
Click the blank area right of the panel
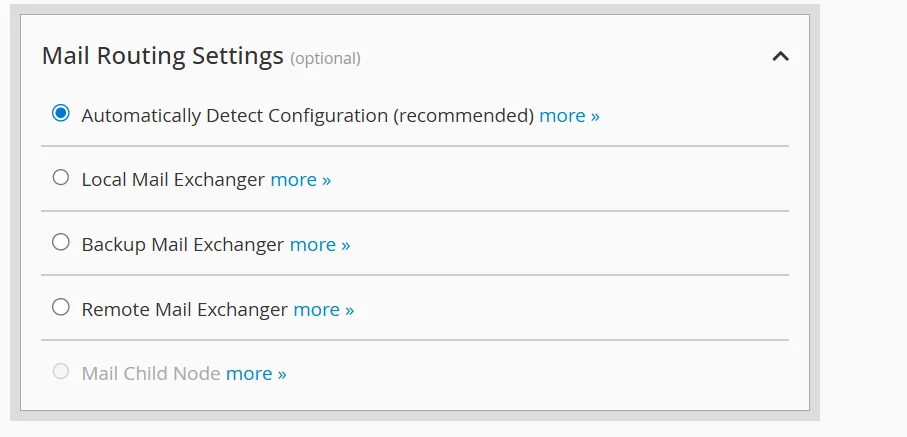tap(864, 220)
